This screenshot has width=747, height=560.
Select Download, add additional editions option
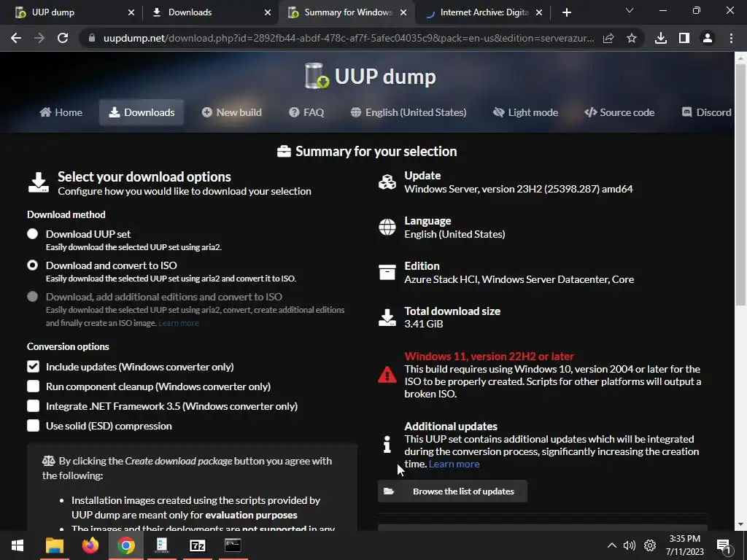32,297
